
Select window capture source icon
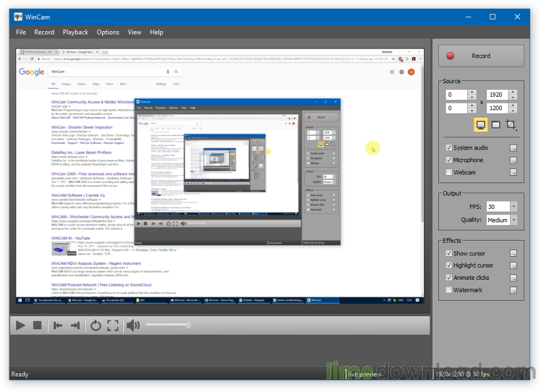tap(496, 125)
